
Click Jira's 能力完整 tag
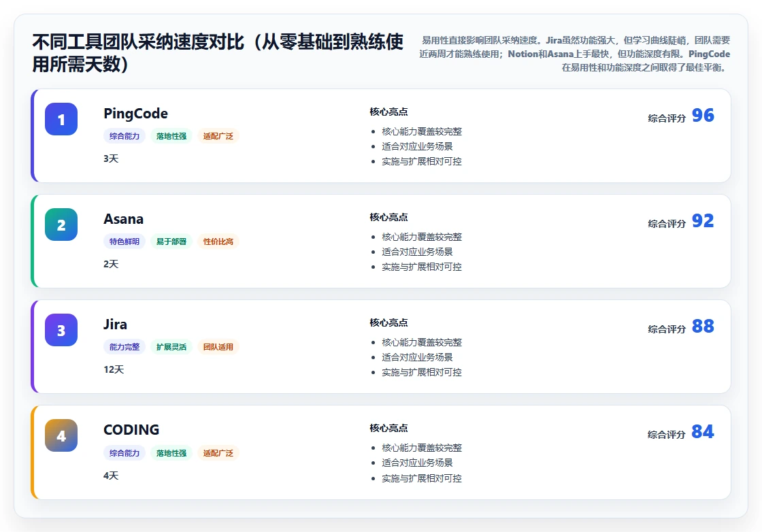tap(125, 347)
